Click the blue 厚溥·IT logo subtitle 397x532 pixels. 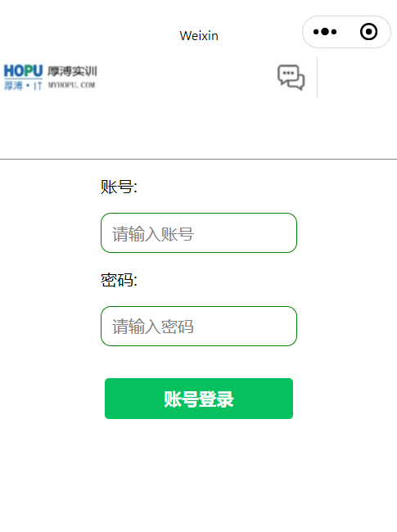[23, 85]
